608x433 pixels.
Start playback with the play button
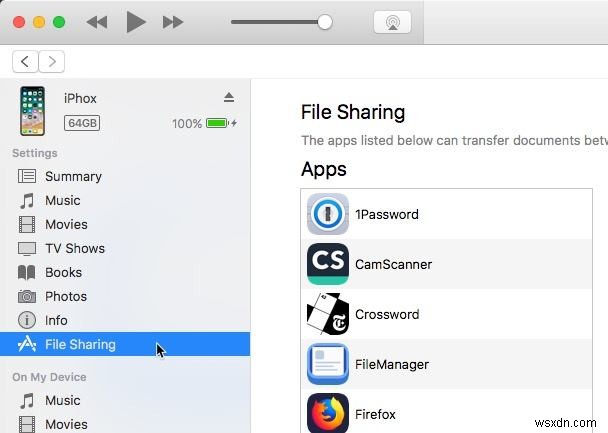point(136,22)
